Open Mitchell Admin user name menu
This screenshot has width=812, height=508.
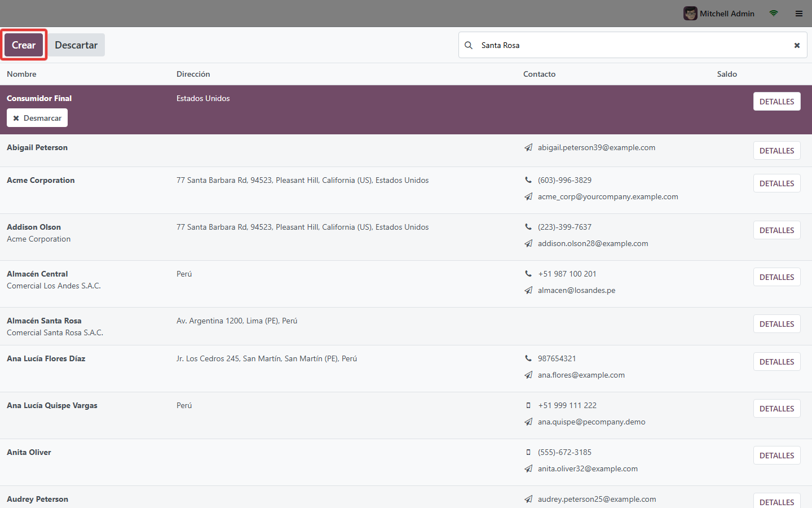[727, 14]
